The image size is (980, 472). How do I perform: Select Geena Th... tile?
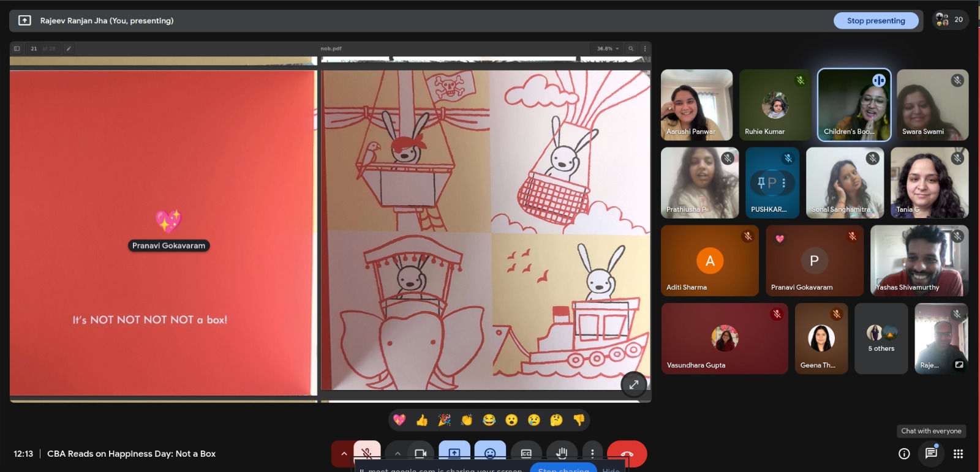(821, 339)
